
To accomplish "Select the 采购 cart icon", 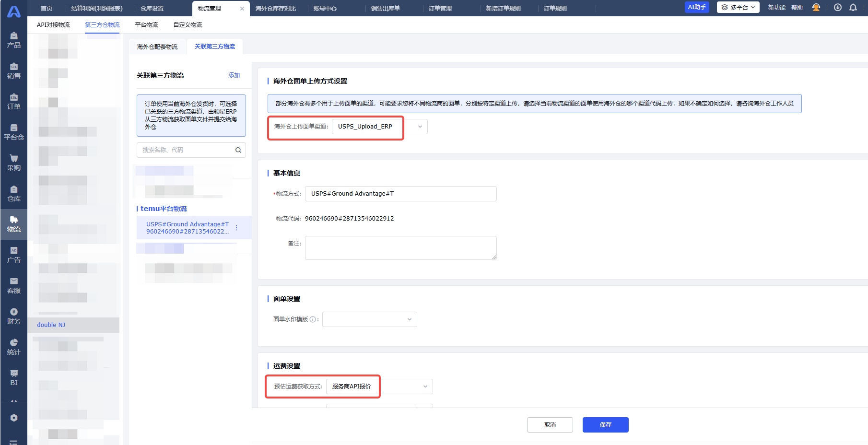I will [14, 158].
